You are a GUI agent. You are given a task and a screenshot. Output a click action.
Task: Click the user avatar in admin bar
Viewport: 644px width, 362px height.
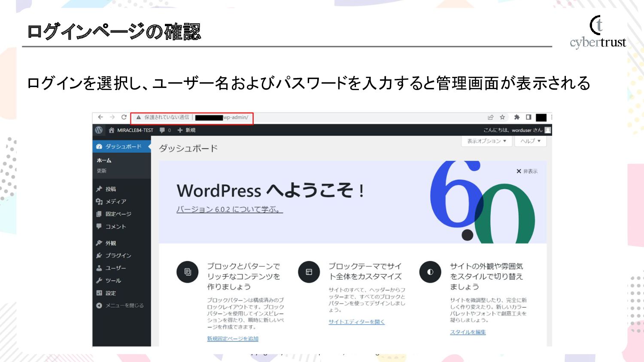pyautogui.click(x=547, y=130)
